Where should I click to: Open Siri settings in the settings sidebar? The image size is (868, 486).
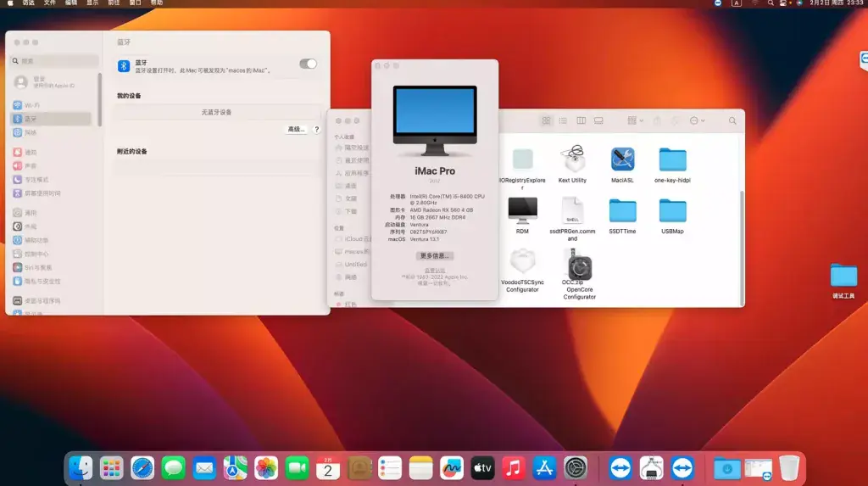pos(51,268)
